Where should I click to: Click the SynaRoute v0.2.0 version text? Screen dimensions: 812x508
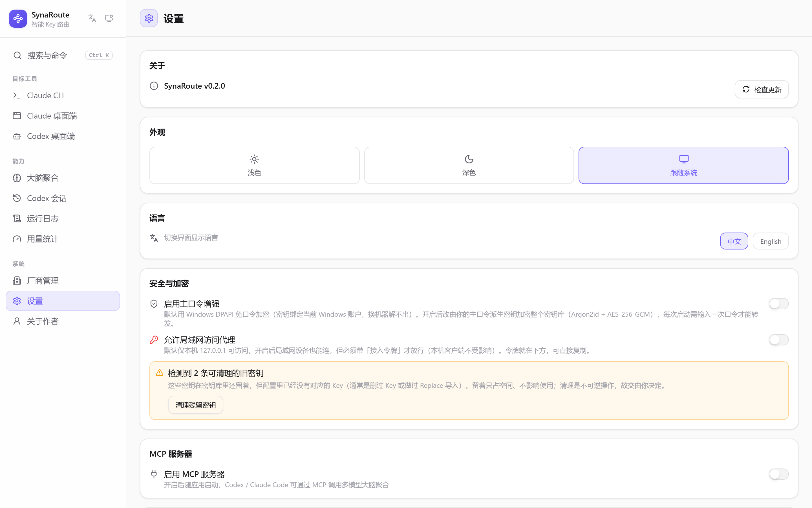(195, 86)
